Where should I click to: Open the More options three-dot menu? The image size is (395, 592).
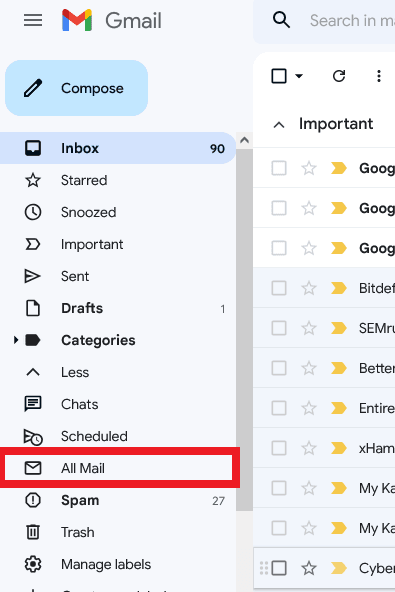tap(379, 76)
